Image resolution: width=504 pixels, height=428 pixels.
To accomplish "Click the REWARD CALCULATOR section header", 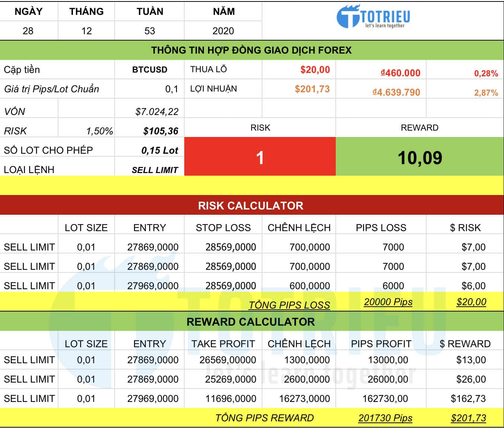I will [x=252, y=322].
